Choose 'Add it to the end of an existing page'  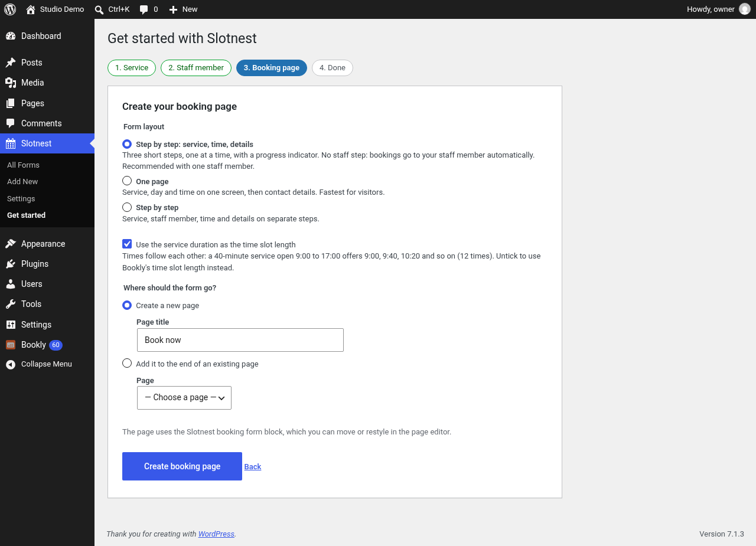click(x=127, y=363)
